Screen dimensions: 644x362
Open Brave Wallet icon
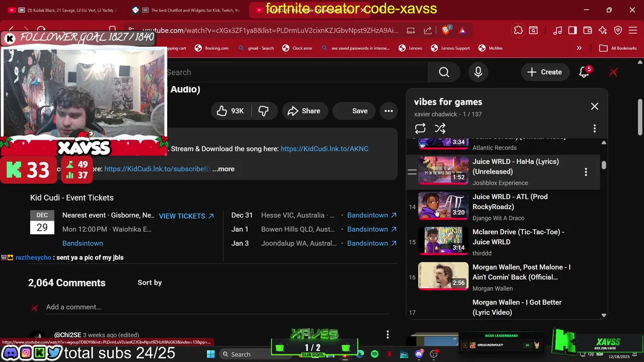pos(588,31)
